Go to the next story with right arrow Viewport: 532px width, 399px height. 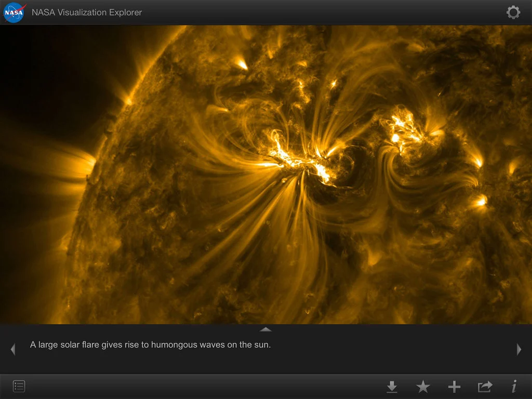[519, 349]
